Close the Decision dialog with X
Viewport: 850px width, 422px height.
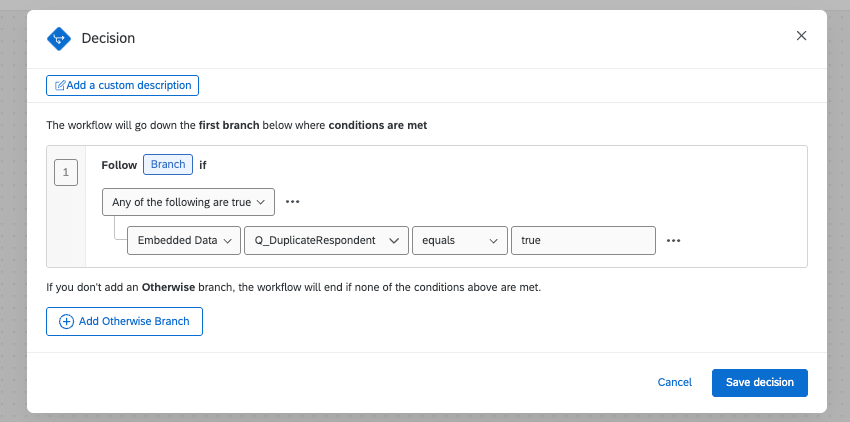point(801,36)
